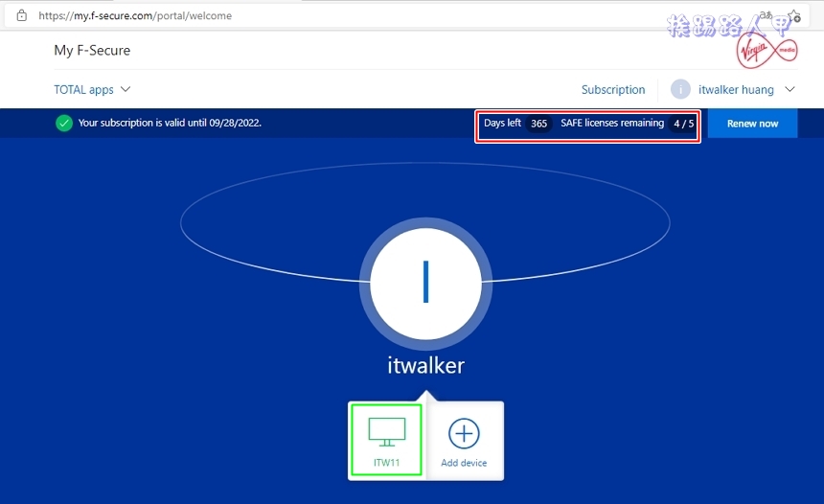Open the My F-Secure home title
This screenshot has width=824, height=504.
(x=92, y=51)
